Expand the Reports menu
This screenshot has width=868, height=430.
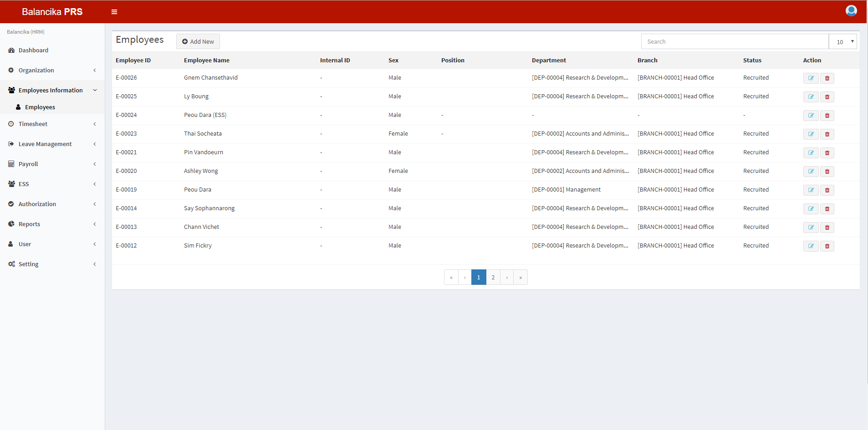pos(52,224)
